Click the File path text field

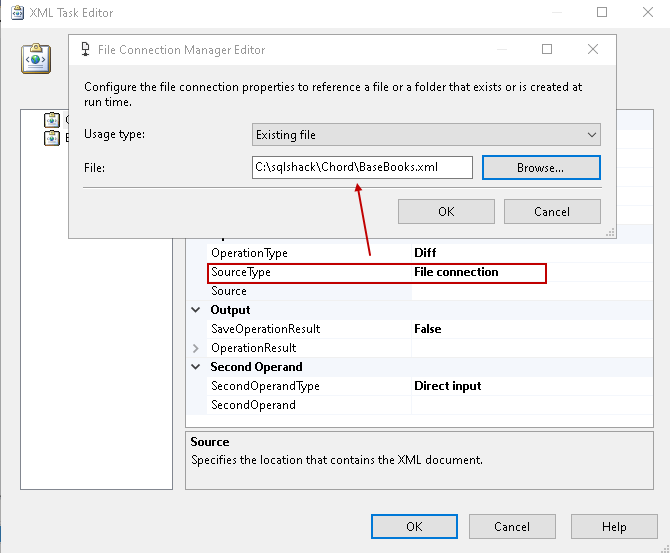[x=362, y=167]
